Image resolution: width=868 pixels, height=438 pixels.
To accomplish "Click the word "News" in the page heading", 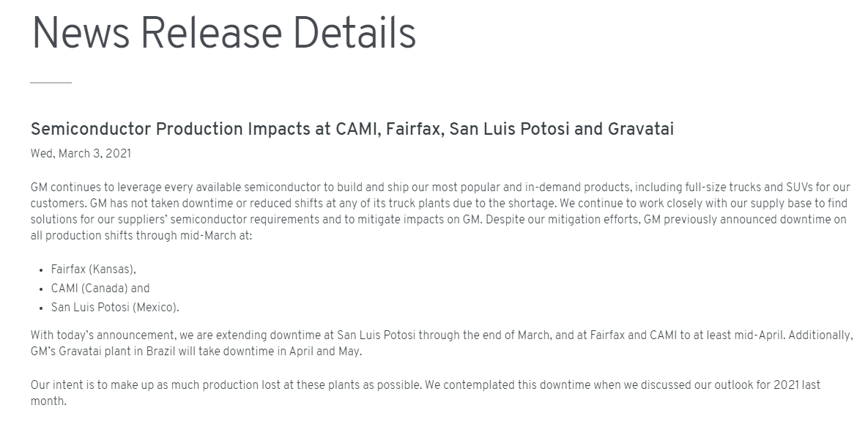I will pyautogui.click(x=81, y=33).
